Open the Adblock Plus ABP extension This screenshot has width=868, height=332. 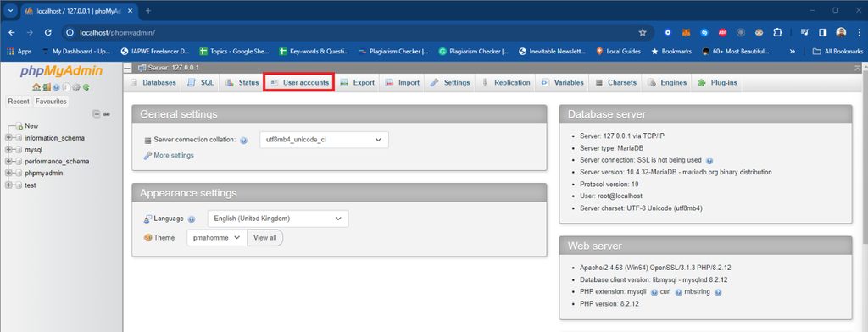click(x=722, y=33)
